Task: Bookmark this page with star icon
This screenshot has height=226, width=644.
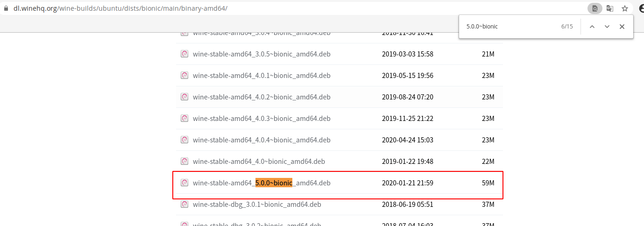Action: [x=625, y=8]
